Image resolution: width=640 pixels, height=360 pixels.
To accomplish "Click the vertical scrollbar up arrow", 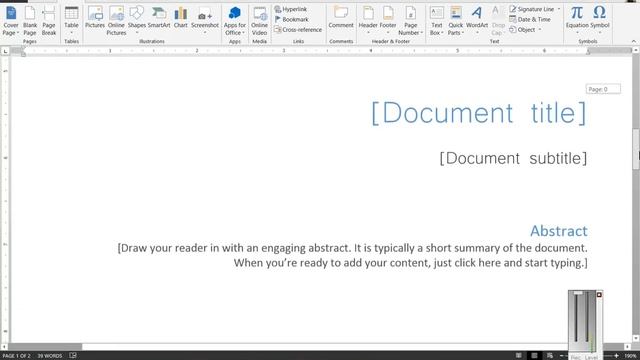I will click(x=636, y=50).
